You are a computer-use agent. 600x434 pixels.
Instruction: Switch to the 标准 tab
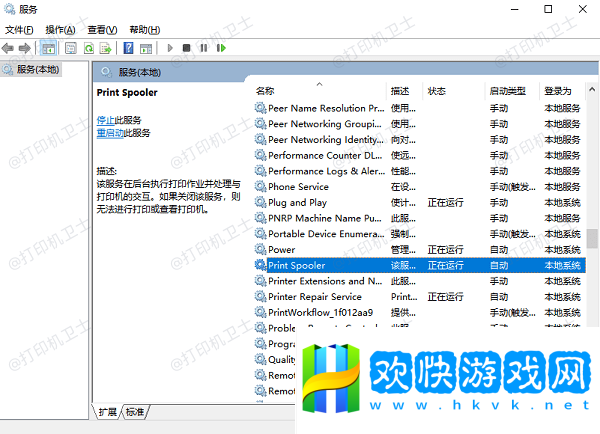tap(135, 412)
